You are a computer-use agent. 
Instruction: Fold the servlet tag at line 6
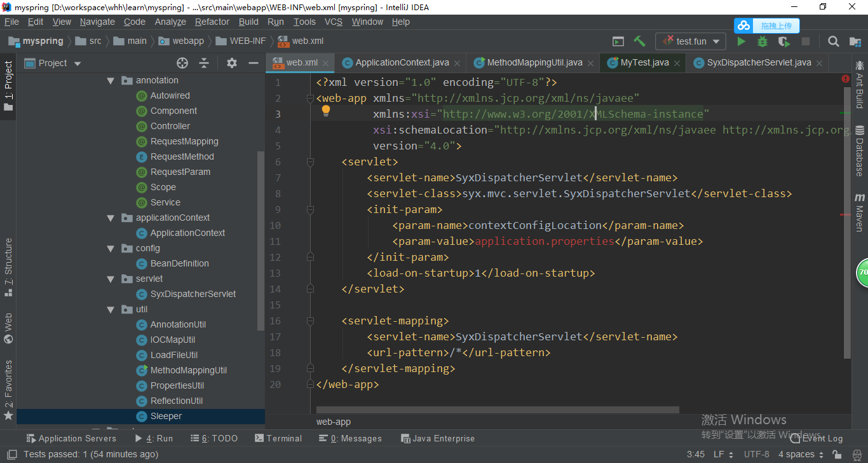(310, 162)
